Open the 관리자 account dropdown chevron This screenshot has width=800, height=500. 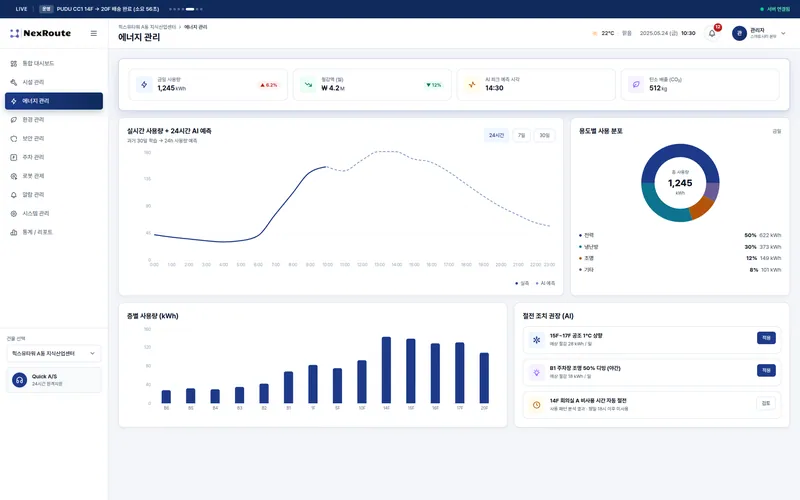click(x=784, y=33)
